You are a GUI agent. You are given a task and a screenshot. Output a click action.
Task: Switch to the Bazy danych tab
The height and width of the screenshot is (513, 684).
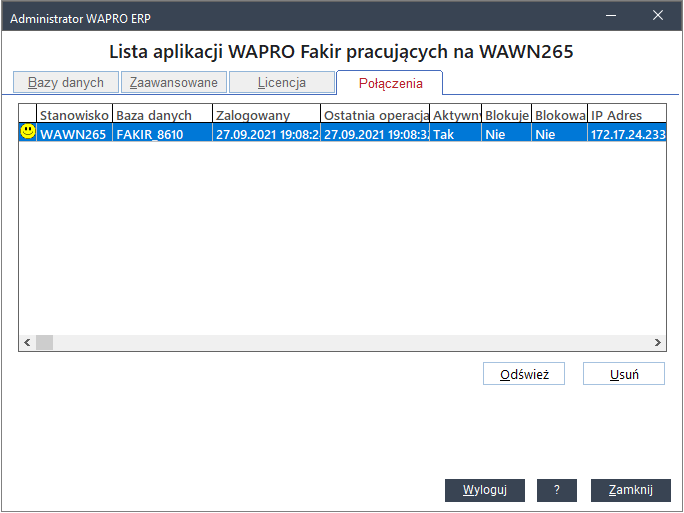click(66, 82)
